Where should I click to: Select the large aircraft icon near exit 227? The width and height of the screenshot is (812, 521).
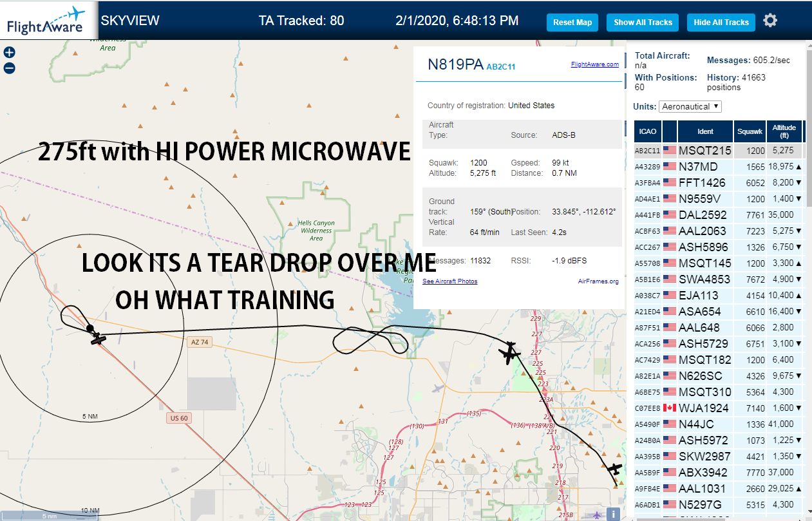tap(509, 353)
